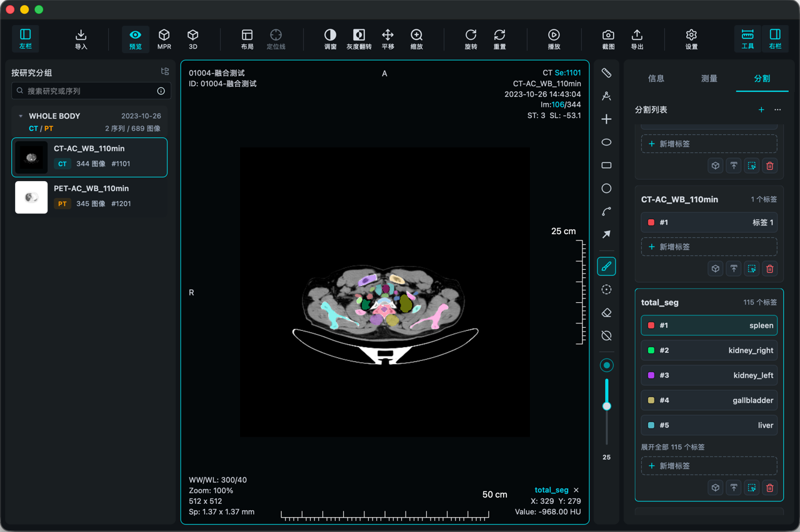Delete the CT-AC_WB_110min segmentation
The height and width of the screenshot is (532, 800).
pos(770,268)
